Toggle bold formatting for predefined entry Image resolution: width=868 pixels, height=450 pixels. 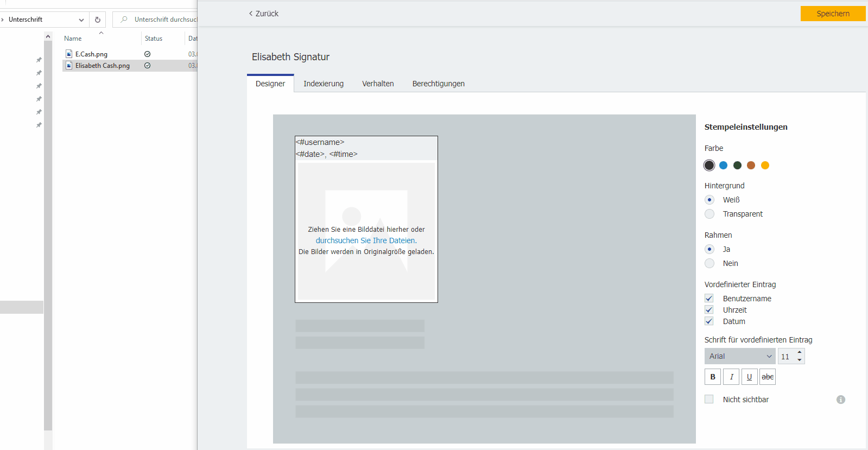712,377
